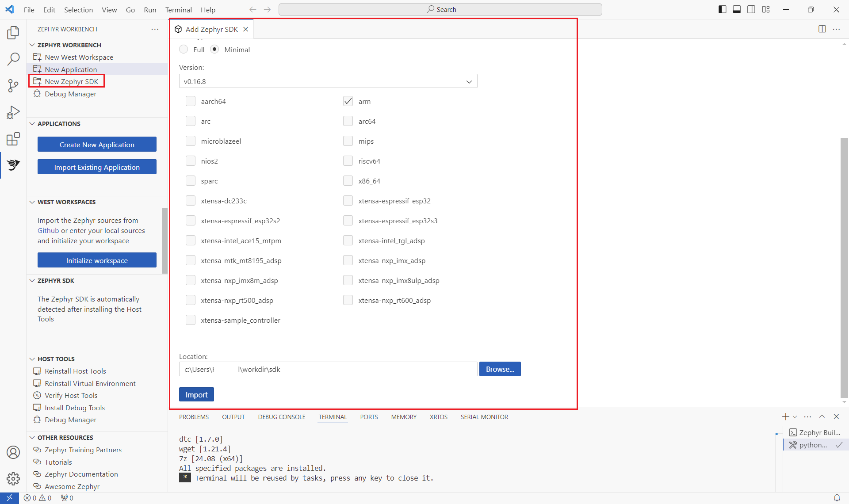Click the Extensions icon in sidebar
Image resolution: width=849 pixels, height=504 pixels.
[13, 138]
